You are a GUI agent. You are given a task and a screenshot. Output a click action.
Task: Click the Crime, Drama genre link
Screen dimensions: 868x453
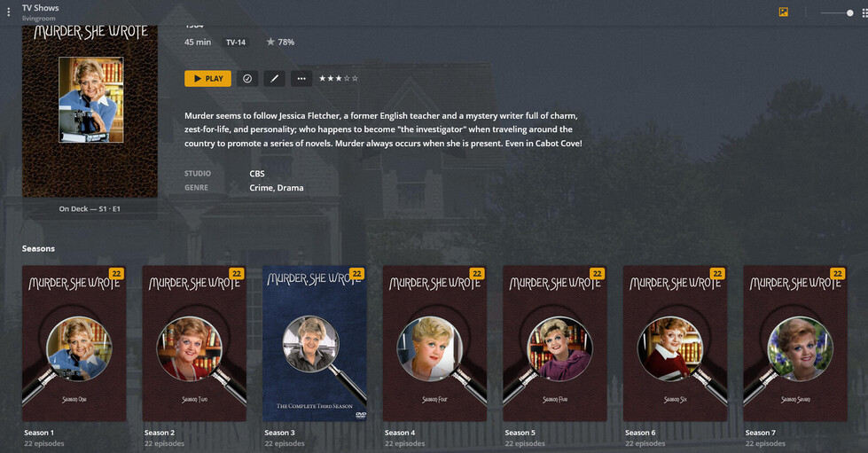pyautogui.click(x=277, y=188)
